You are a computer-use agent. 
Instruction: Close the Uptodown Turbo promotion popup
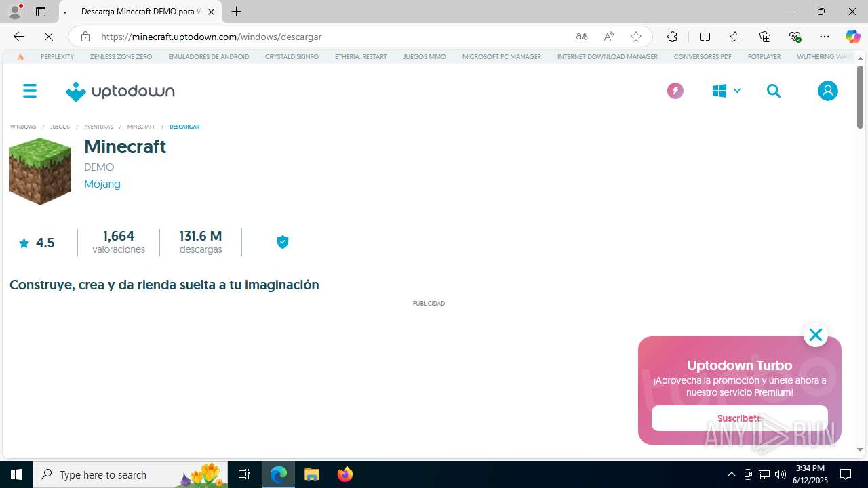(x=815, y=335)
